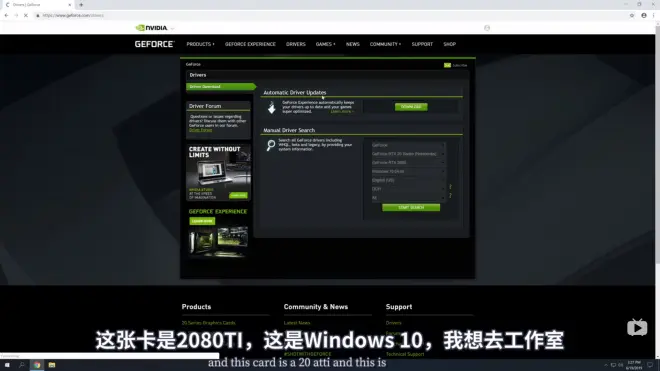Click the NVIDIA logo in the header
This screenshot has width=660, height=371.
click(x=152, y=28)
